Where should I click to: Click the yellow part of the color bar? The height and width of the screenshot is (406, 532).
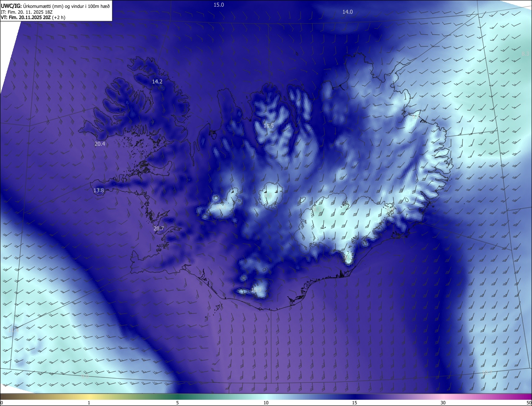point(89,397)
